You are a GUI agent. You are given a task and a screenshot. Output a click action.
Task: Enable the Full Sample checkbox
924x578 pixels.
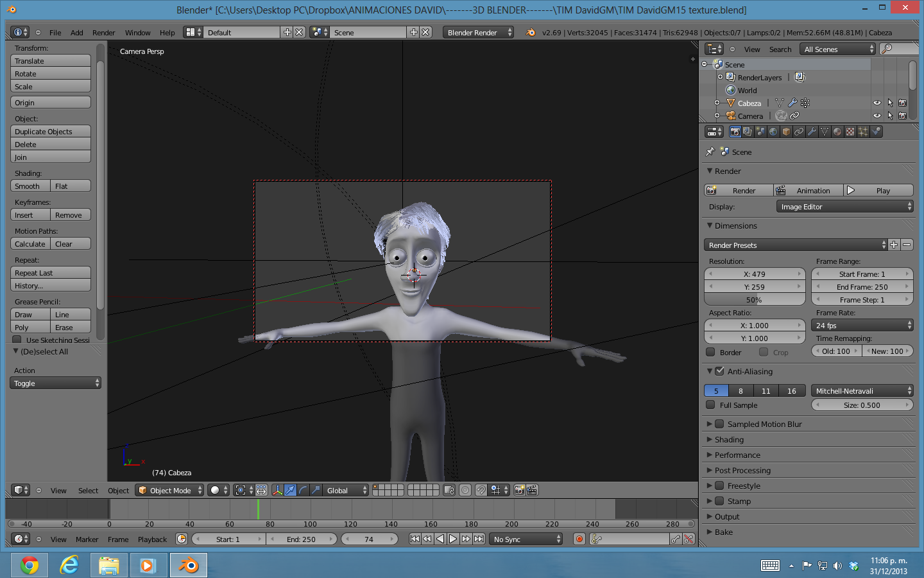click(x=710, y=405)
